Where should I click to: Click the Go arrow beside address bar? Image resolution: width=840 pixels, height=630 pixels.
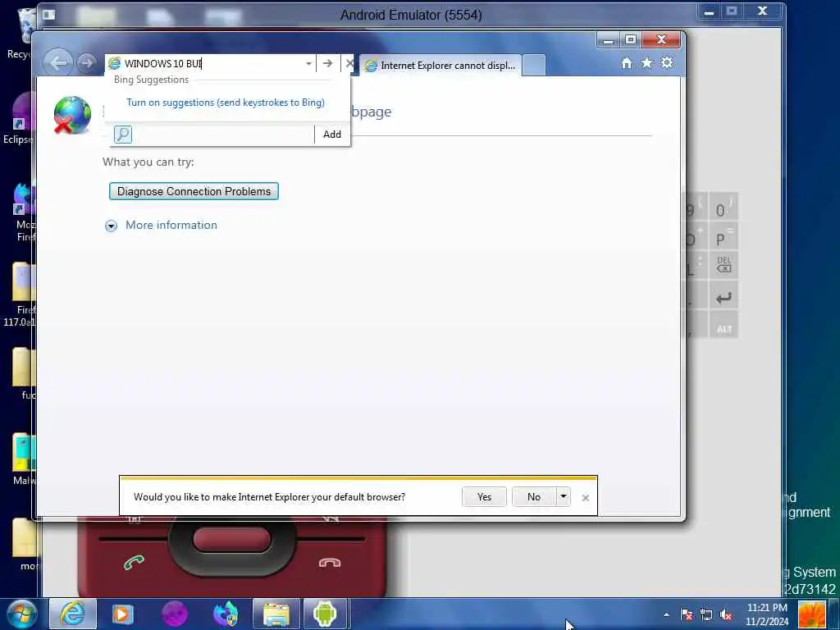tap(328, 63)
